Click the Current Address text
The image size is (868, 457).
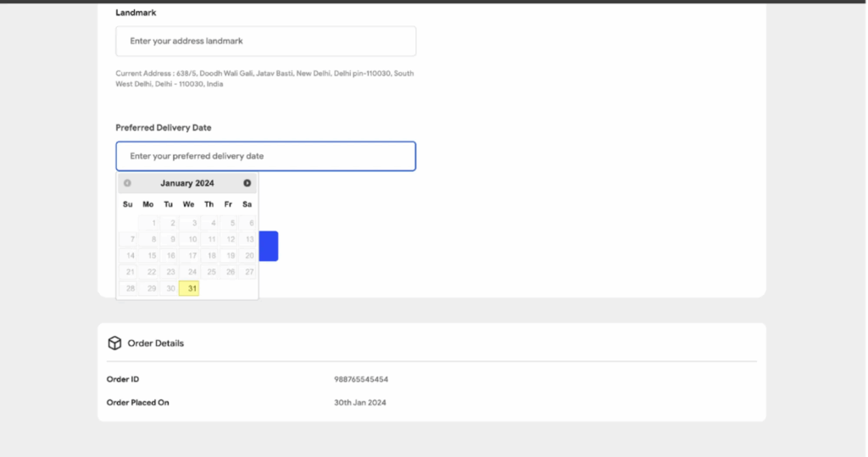(264, 79)
